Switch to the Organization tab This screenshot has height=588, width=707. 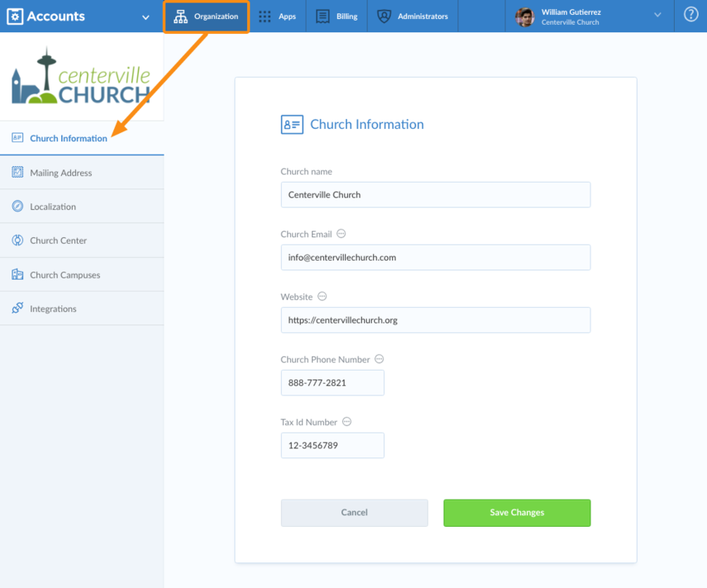coord(205,16)
